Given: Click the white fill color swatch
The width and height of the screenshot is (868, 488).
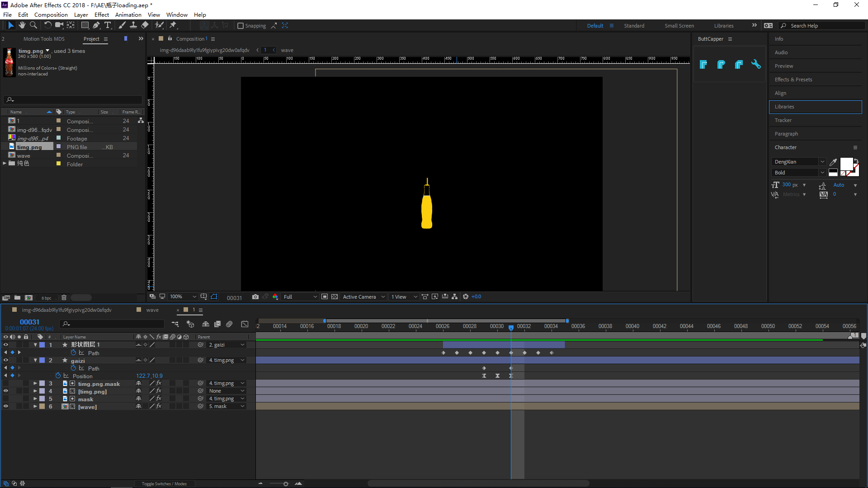Looking at the screenshot, I should (846, 164).
